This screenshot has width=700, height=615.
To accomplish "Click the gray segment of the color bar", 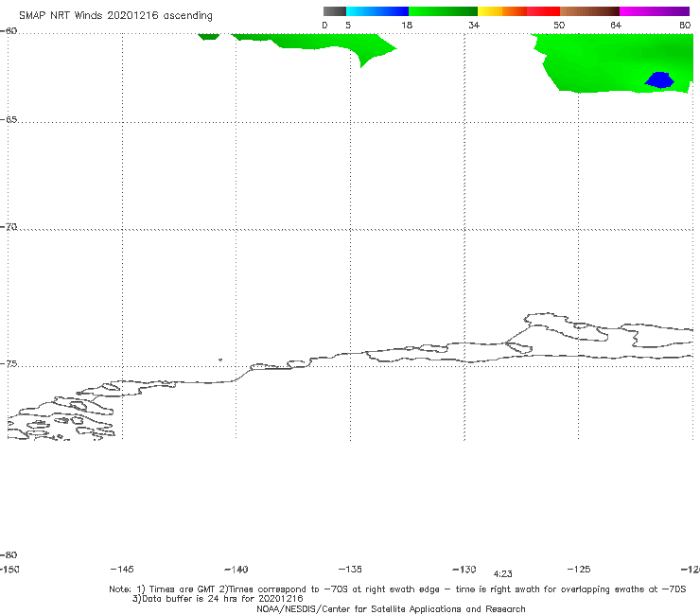I will (x=334, y=11).
